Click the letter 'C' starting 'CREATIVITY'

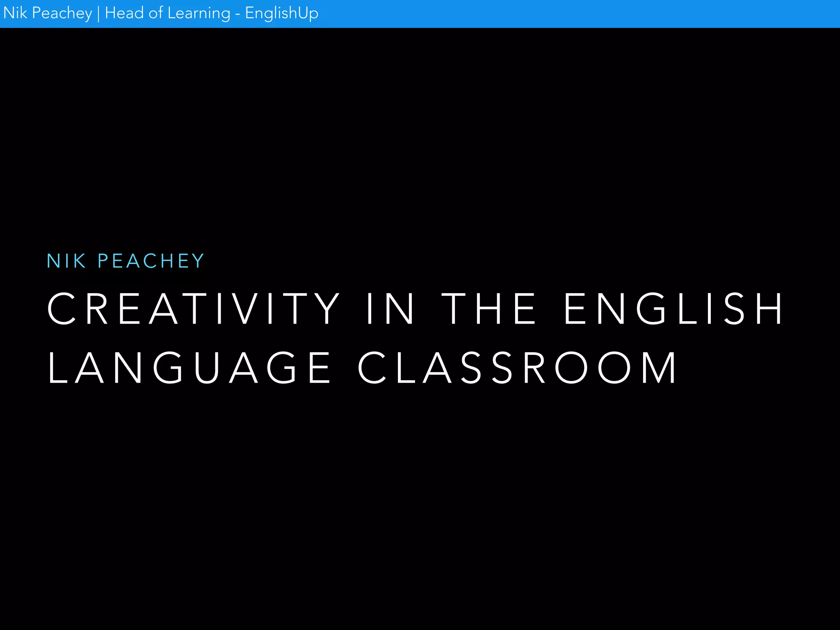[x=62, y=309]
